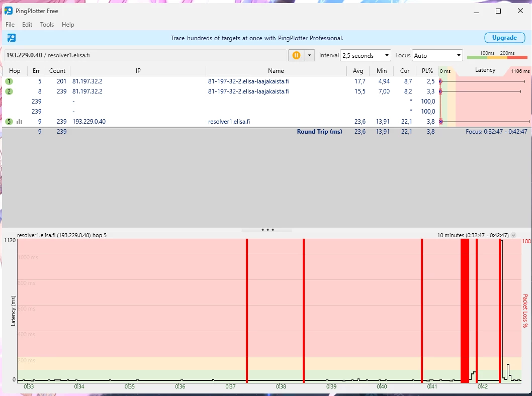Click the packet loss bar before 0:41
This screenshot has height=396, width=532.
[x=422, y=311]
